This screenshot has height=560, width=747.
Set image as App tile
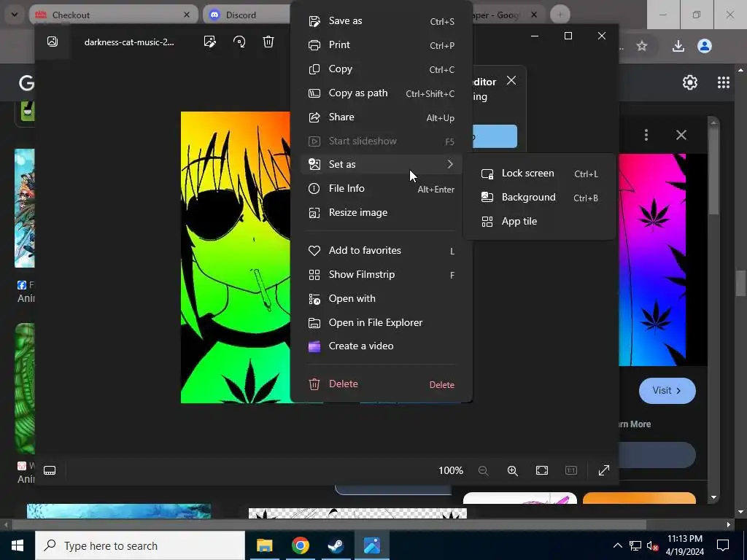click(539, 222)
